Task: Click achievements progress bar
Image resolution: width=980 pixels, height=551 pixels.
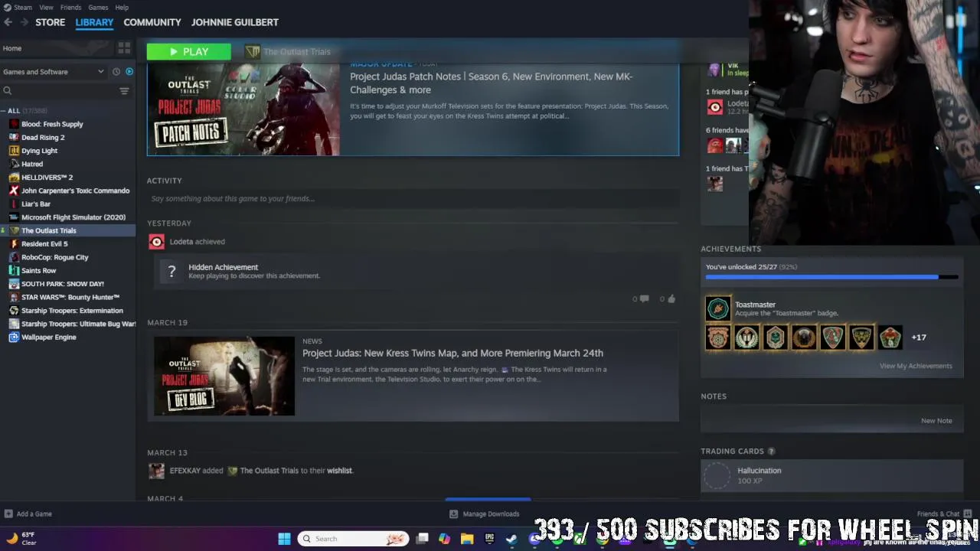Action: click(831, 277)
